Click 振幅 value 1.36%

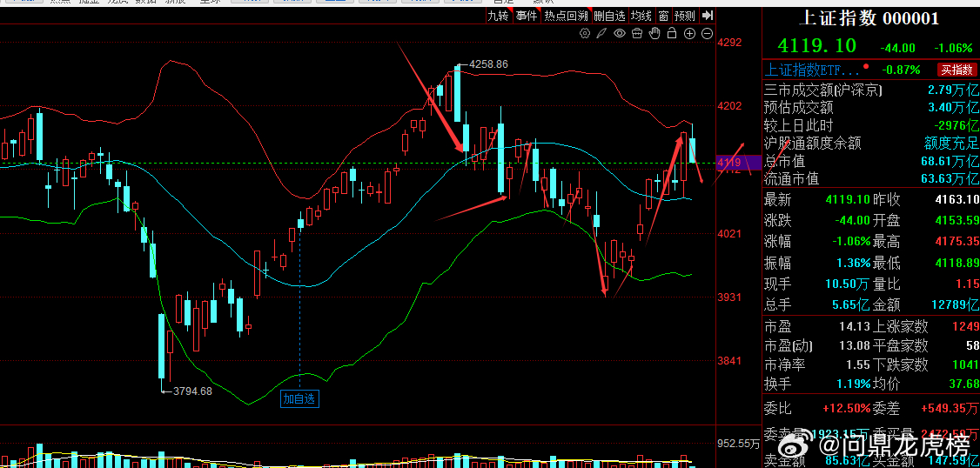[x=853, y=263]
